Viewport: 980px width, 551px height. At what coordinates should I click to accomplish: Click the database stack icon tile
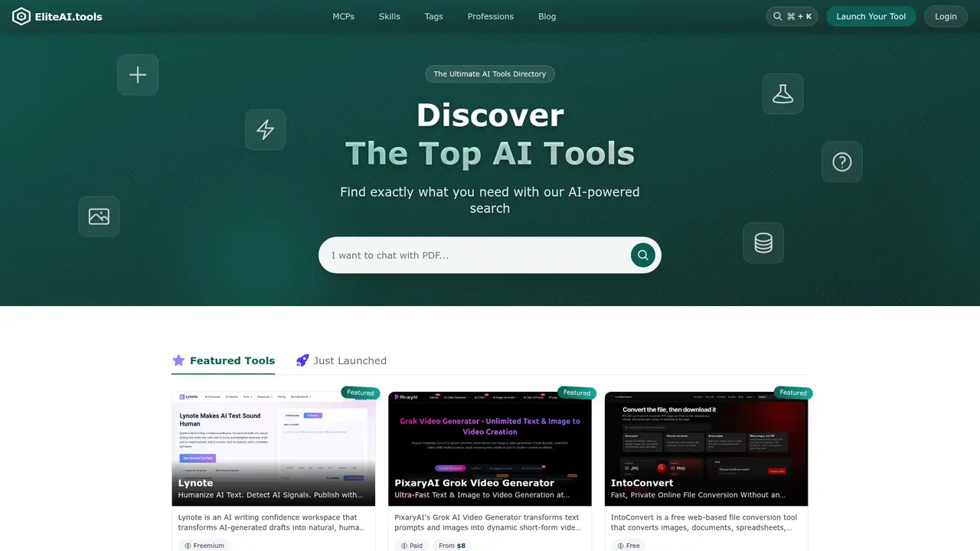point(763,243)
